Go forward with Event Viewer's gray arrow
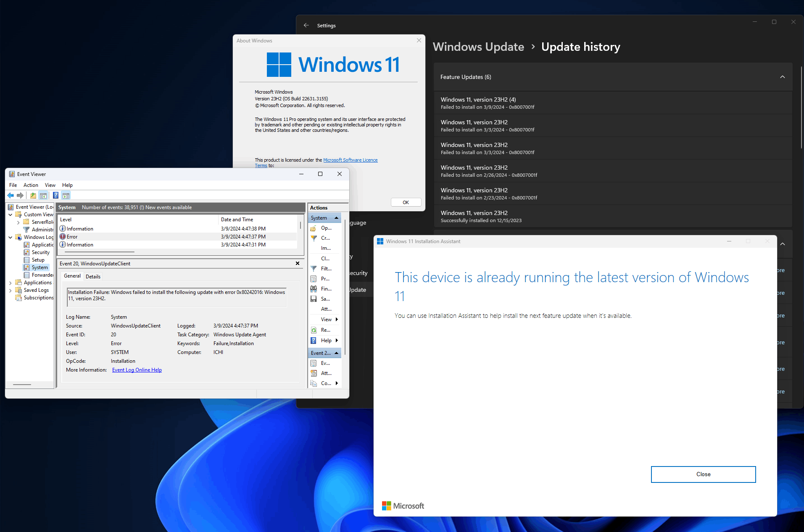Image resolution: width=804 pixels, height=532 pixels. 20,195
